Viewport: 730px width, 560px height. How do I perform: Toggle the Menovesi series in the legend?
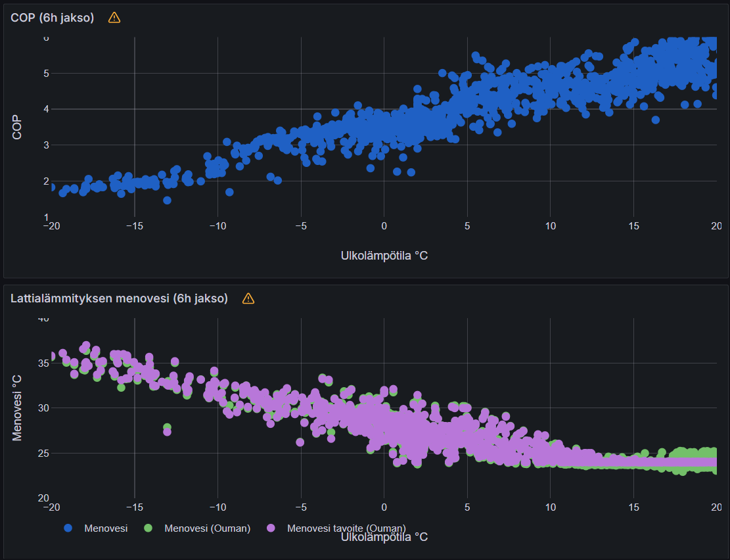106,528
